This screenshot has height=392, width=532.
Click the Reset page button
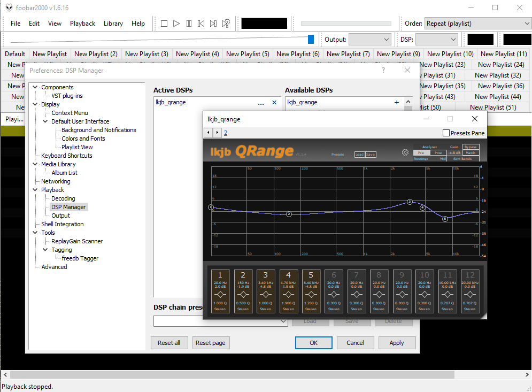[x=211, y=343]
